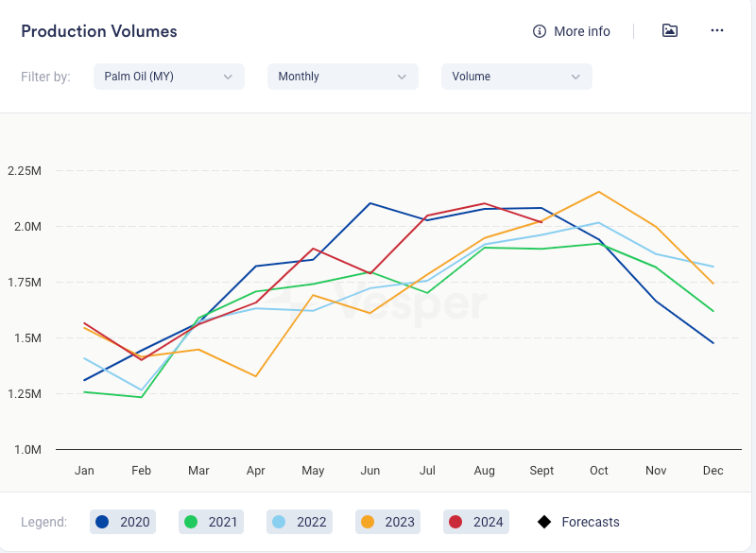Open the Palm Oil (MY) dropdown
The width and height of the screenshot is (756, 553).
click(168, 77)
